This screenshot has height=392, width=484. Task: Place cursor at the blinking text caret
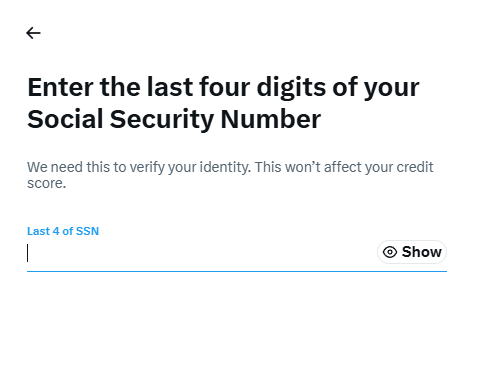[28, 253]
